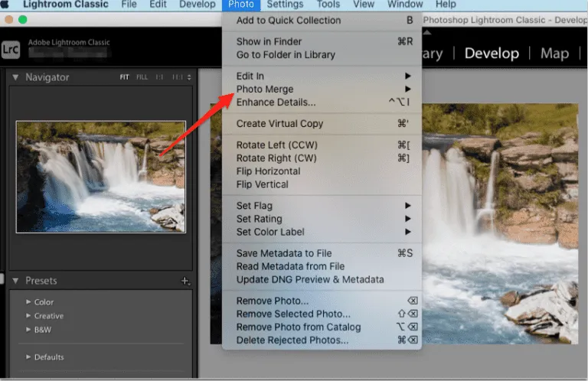Choose Remove Photo from Catalog
This screenshot has width=588, height=381.
(322, 327)
